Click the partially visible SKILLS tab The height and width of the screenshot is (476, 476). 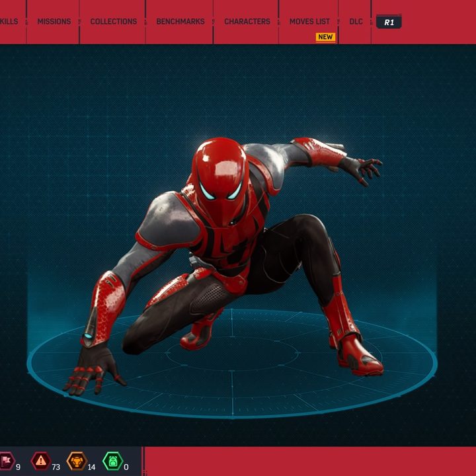point(9,22)
